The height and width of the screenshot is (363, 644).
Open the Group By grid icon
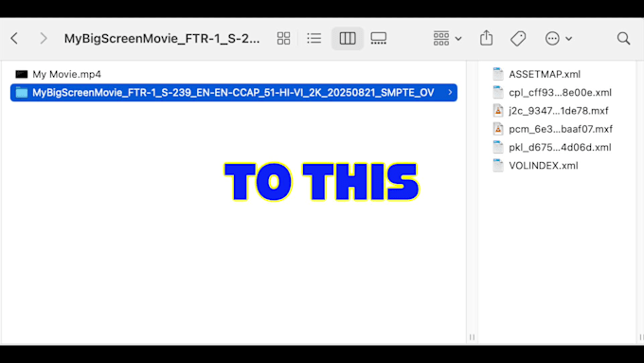point(441,38)
